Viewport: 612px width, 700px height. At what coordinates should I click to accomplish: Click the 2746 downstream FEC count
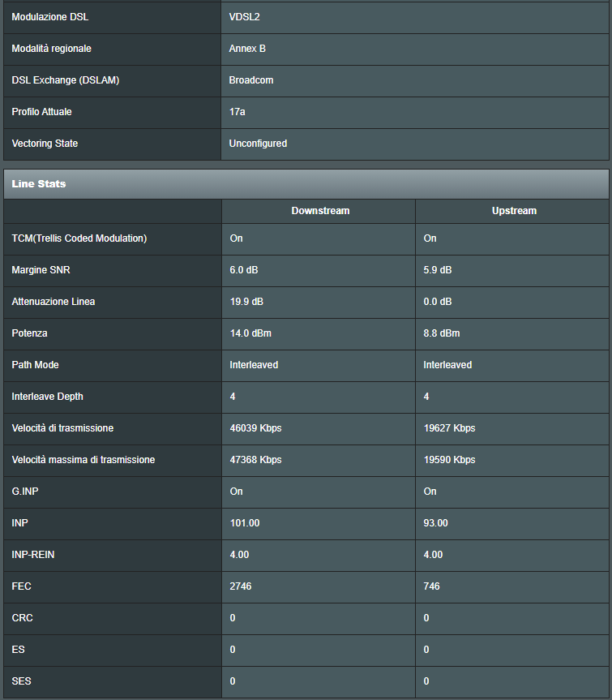click(241, 586)
